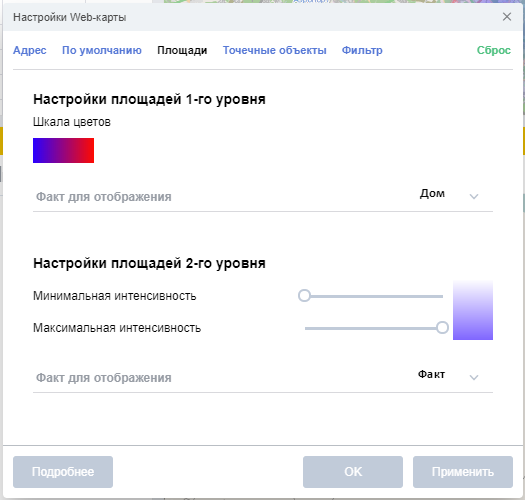Click the Подробнее button
Screen dimensions: 525x500
[63, 472]
